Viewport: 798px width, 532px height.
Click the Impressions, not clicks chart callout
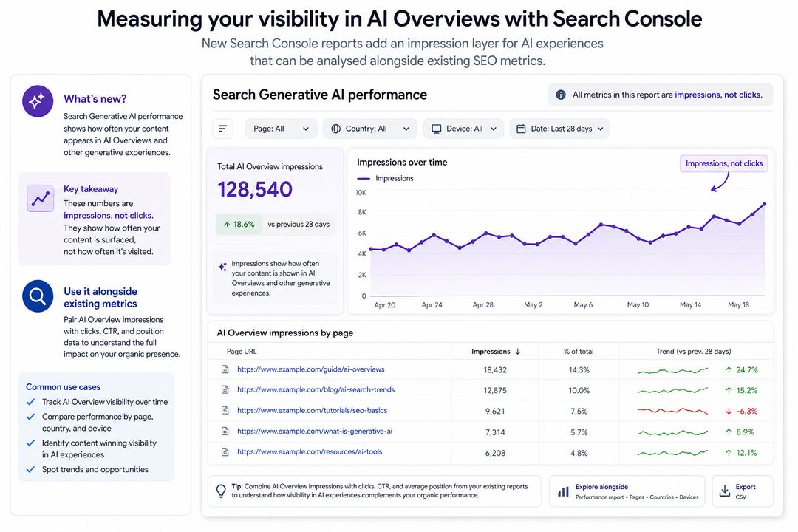(723, 163)
